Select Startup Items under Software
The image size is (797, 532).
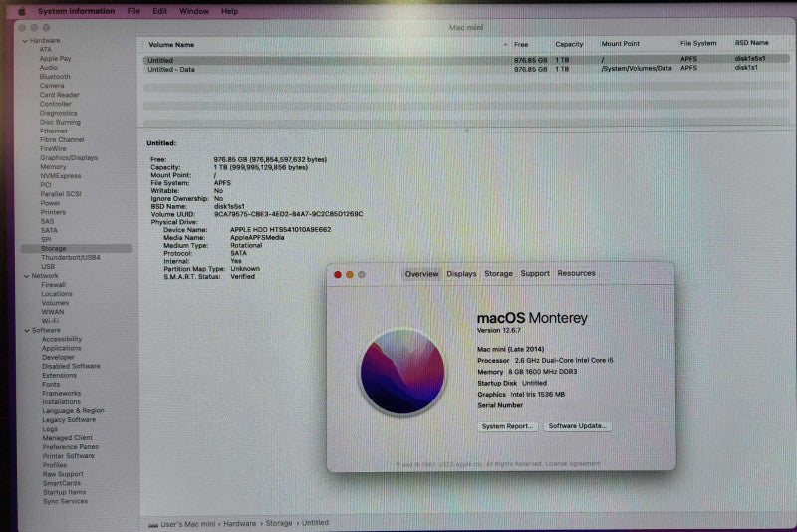pyautogui.click(x=64, y=492)
